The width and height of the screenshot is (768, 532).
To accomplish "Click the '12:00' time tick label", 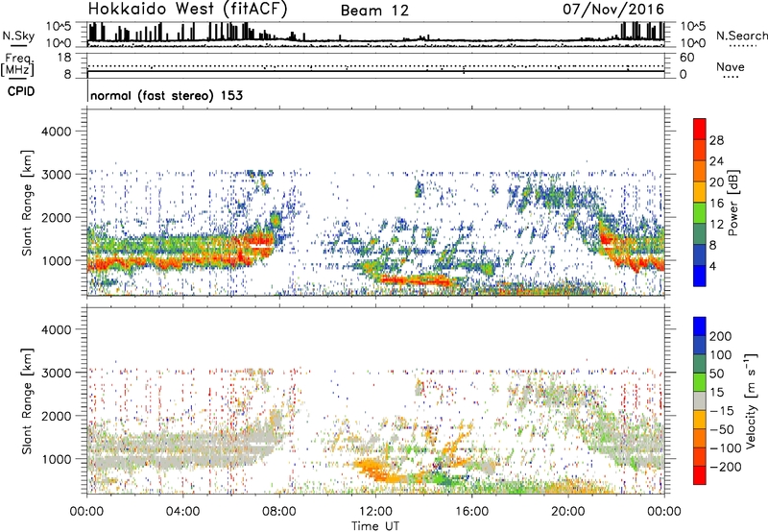I will tap(375, 512).
